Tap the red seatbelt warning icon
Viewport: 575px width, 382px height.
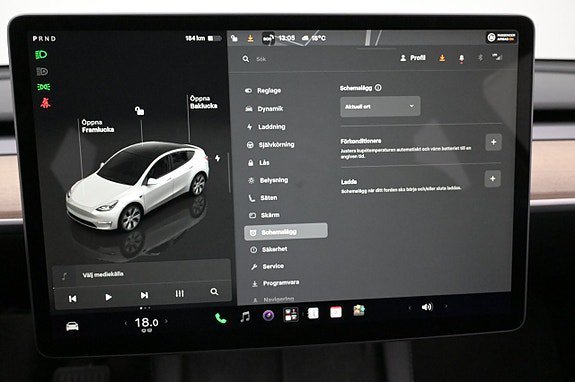pos(45,103)
